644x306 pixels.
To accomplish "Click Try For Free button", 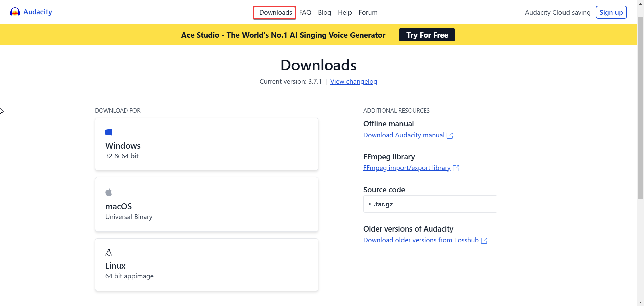I will (x=427, y=35).
